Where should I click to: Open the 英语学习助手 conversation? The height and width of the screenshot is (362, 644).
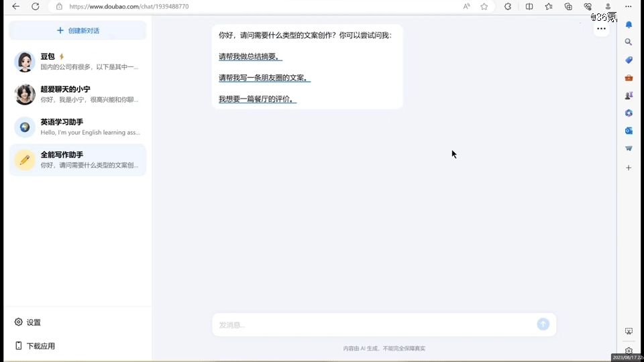tap(78, 127)
